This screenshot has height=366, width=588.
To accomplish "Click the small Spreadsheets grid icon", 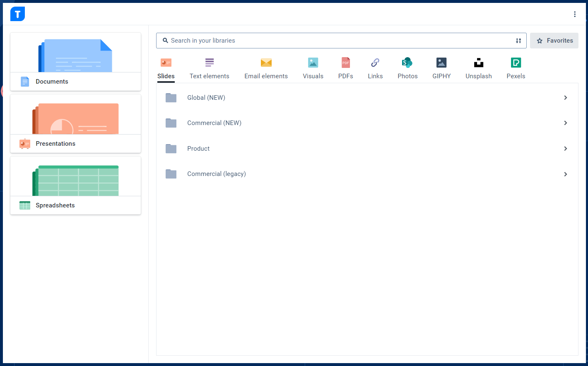I will 25,205.
